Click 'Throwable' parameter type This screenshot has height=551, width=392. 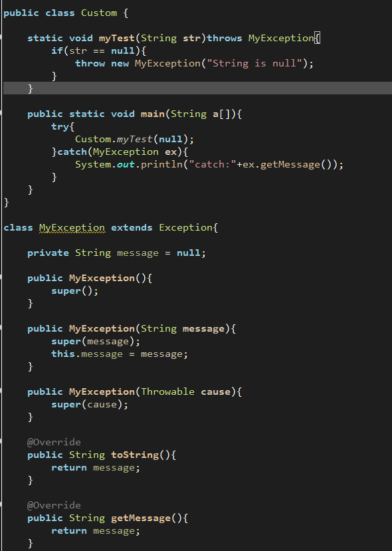click(x=167, y=391)
